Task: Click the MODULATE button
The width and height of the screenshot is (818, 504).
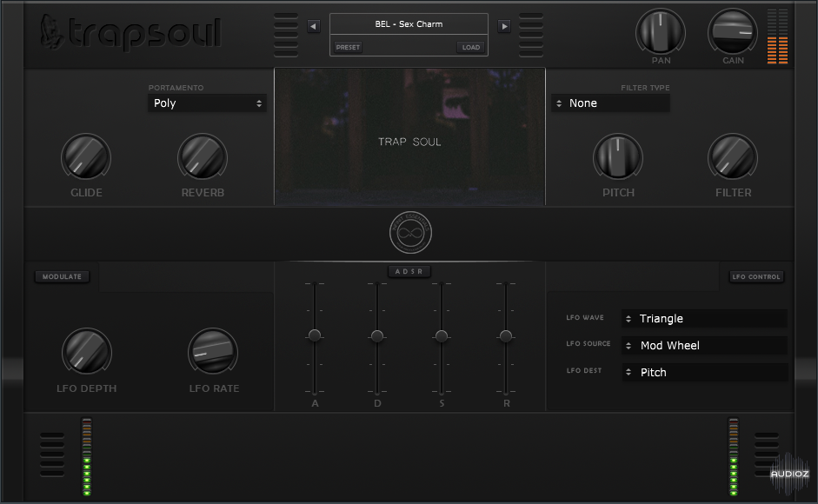Action: coord(62,276)
